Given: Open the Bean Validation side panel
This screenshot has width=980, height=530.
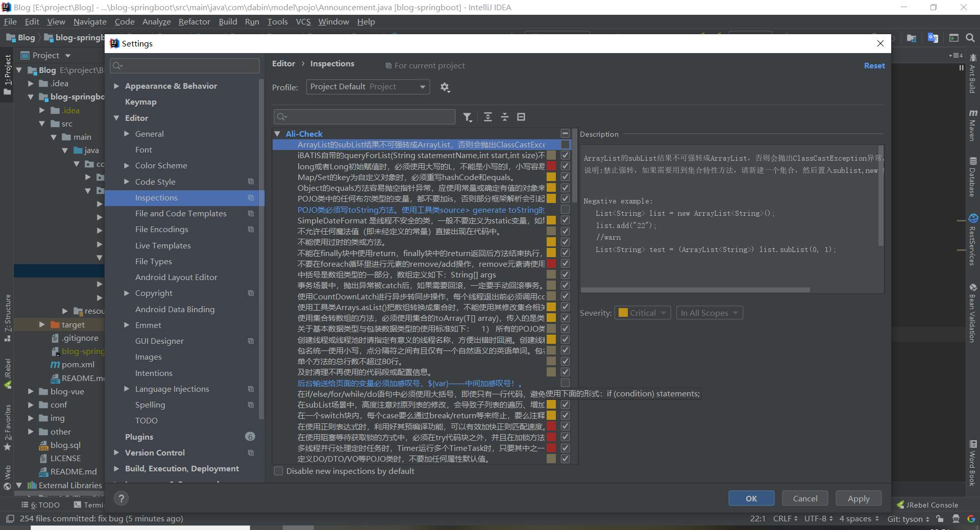Looking at the screenshot, I should click(973, 313).
